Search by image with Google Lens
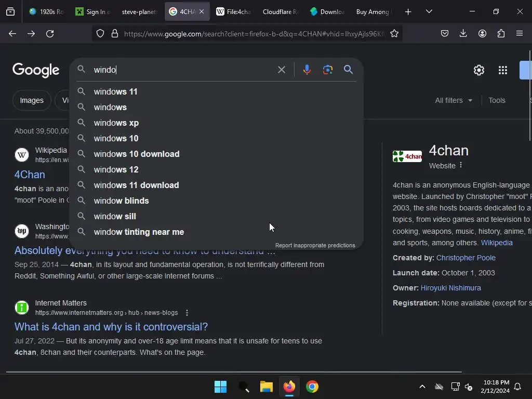Viewport: 532px width, 399px height. 327,70
